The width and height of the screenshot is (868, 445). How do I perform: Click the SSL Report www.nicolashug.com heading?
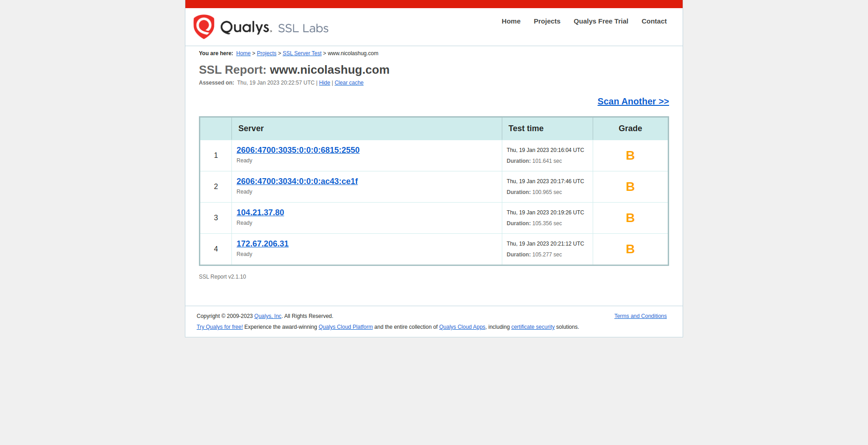click(x=294, y=70)
